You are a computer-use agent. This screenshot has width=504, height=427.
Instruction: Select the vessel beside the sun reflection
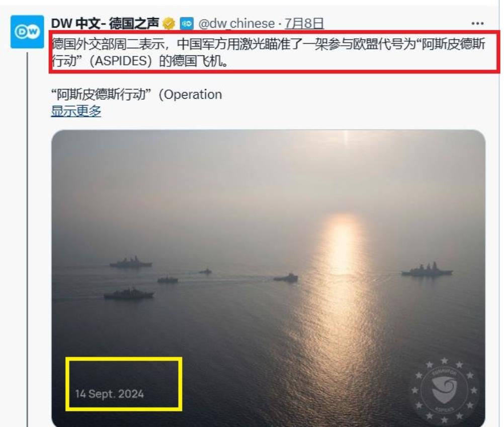286,277
